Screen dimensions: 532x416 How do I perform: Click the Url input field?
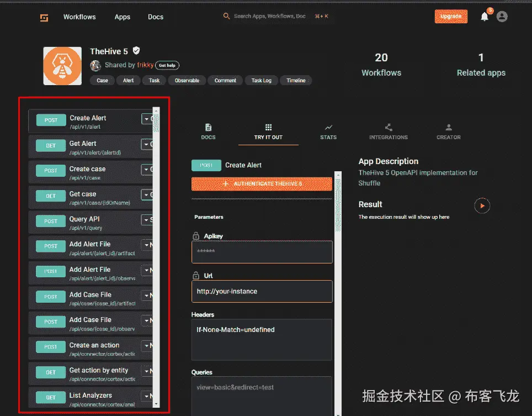(x=262, y=291)
